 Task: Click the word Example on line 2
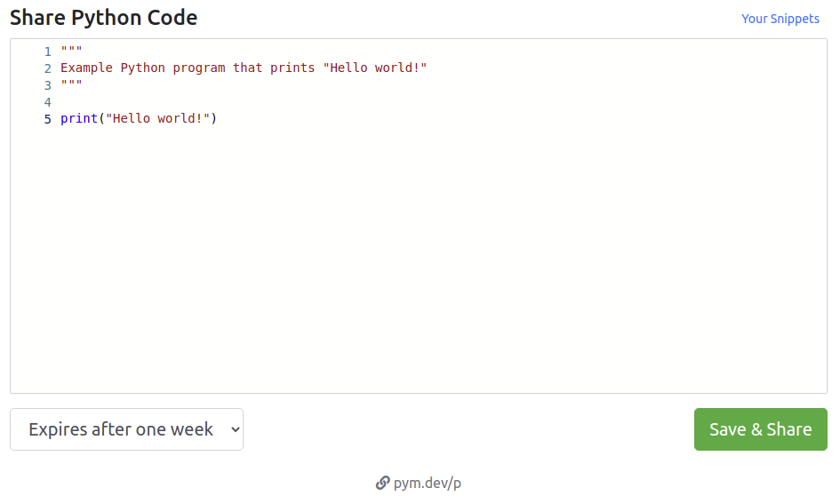(86, 68)
